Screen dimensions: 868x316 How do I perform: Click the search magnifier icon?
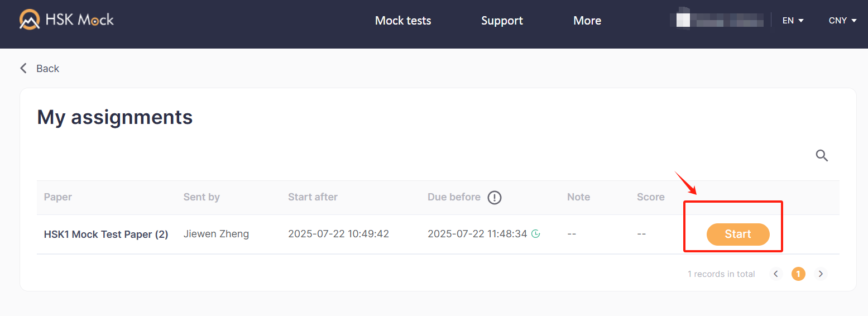(x=822, y=155)
